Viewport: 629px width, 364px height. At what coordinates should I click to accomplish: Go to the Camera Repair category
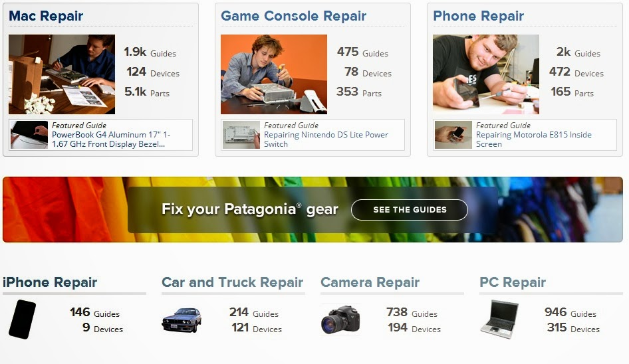[370, 282]
